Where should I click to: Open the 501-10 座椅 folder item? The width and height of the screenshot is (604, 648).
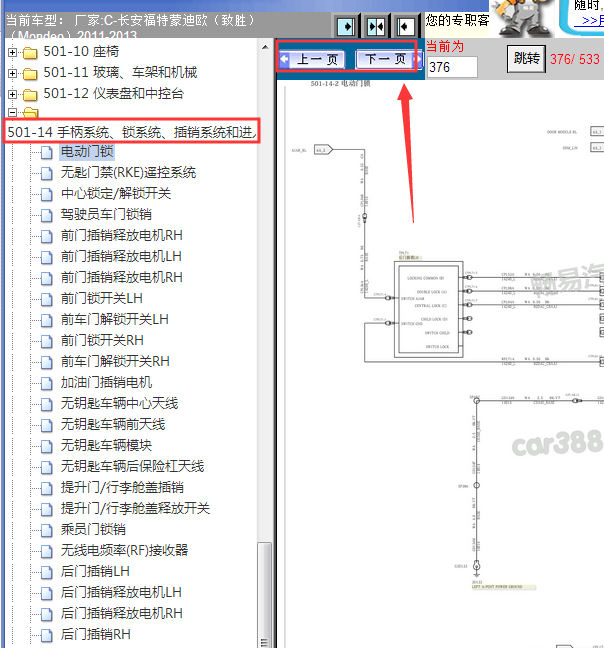click(81, 52)
